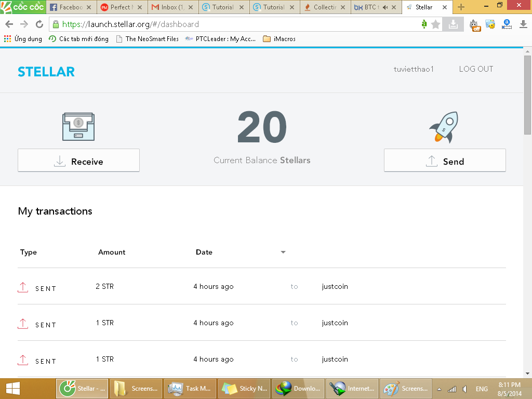Click the ENG language indicator
The width and height of the screenshot is (532, 399).
pyautogui.click(x=482, y=389)
